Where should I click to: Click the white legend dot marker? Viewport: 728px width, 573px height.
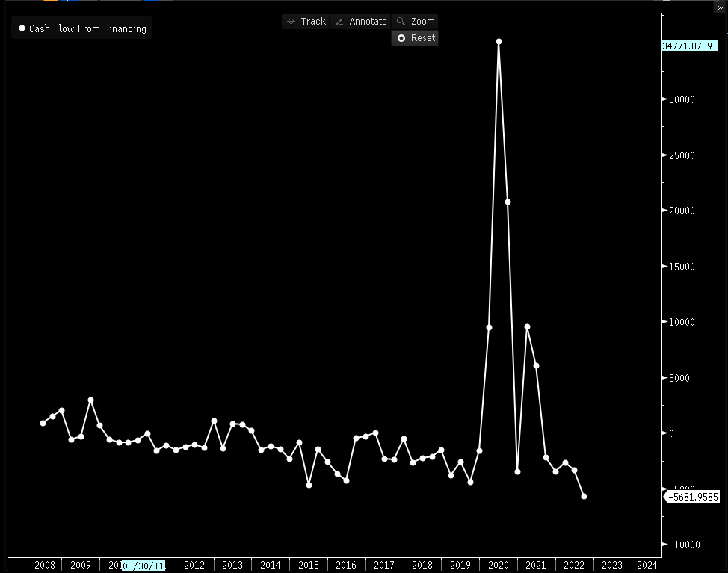(22, 28)
